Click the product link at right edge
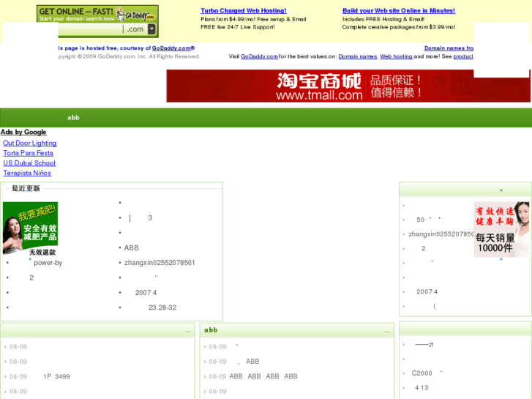This screenshot has width=532, height=399. pyautogui.click(x=463, y=56)
